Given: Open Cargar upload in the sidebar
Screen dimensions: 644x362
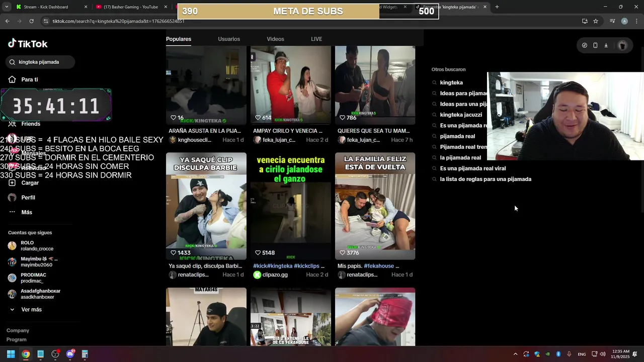Looking at the screenshot, I should click(24, 183).
